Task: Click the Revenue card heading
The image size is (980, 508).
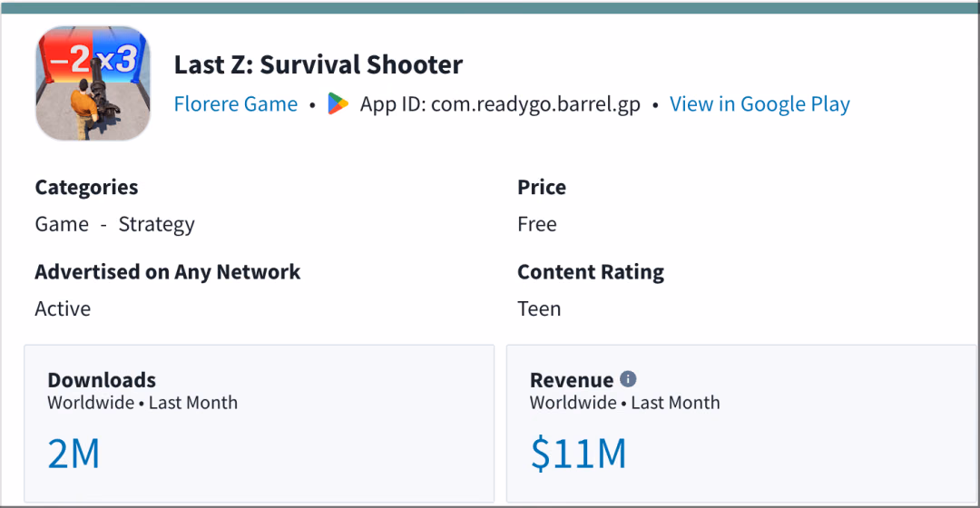Action: 572,379
